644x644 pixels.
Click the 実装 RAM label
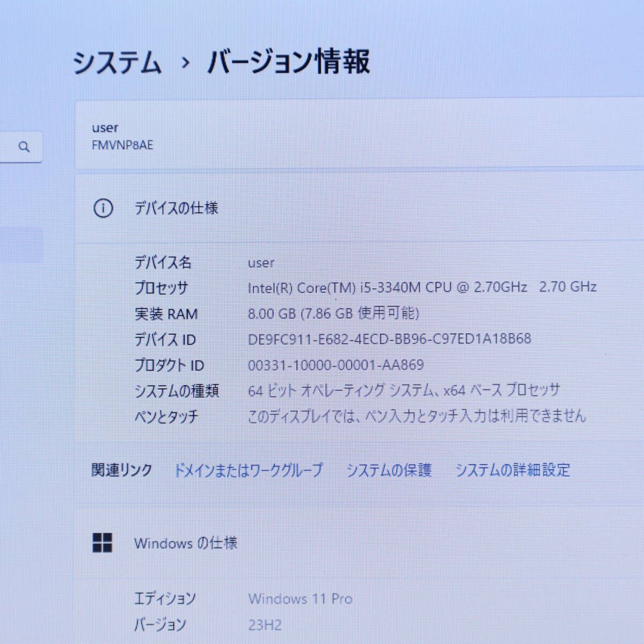point(166,313)
